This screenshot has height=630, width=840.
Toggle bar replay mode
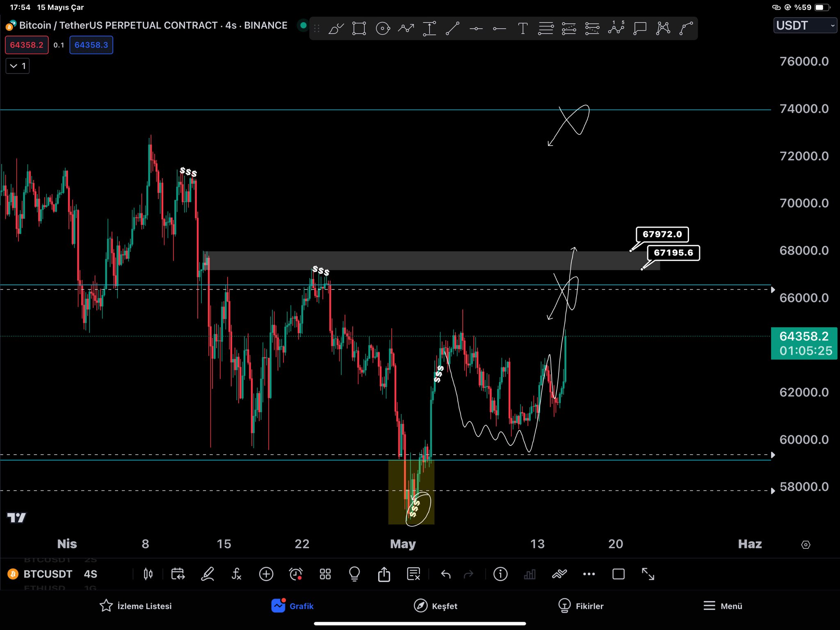(178, 574)
